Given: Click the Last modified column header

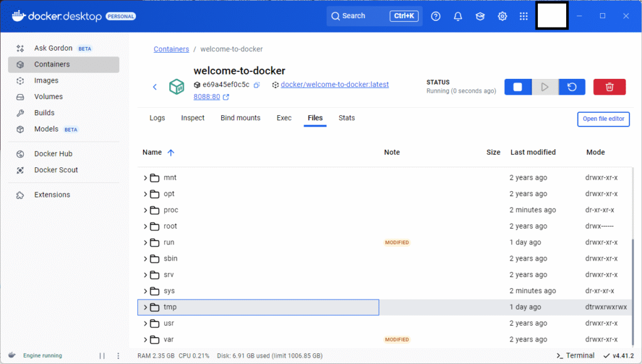Looking at the screenshot, I should (x=533, y=152).
